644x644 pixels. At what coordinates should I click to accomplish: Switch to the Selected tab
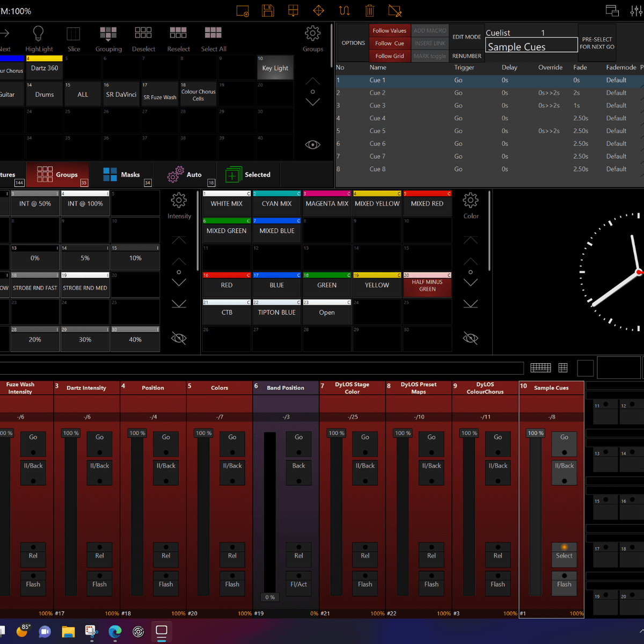tap(248, 174)
